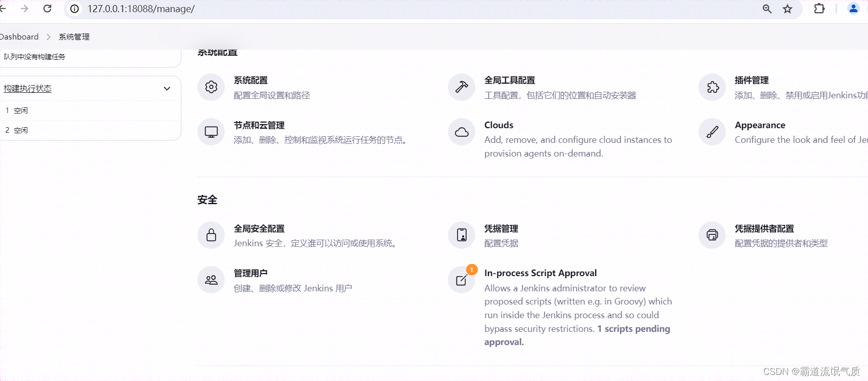
Task: Open the 系统配置 gear icon
Action: click(211, 87)
